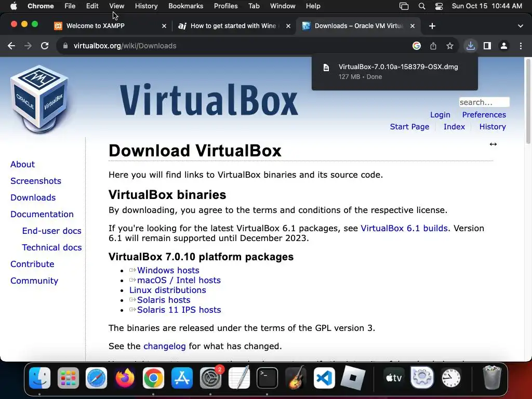Open the Preferences link

pos(484,115)
